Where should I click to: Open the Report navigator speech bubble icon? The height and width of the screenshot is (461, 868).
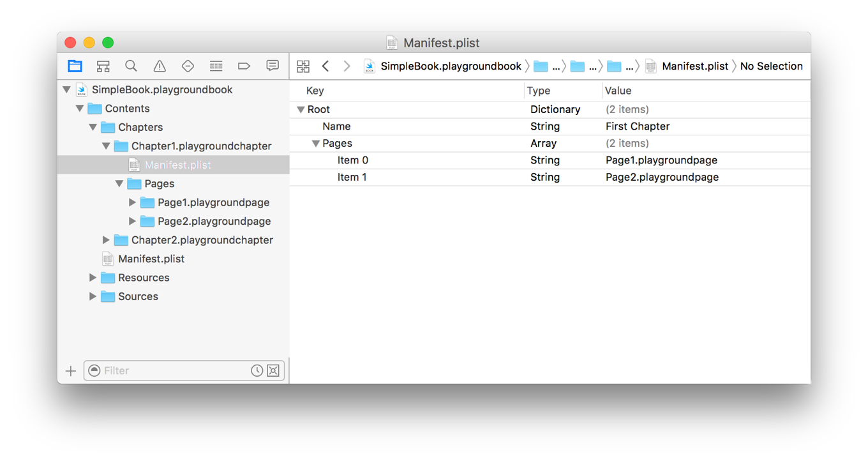[x=273, y=66]
